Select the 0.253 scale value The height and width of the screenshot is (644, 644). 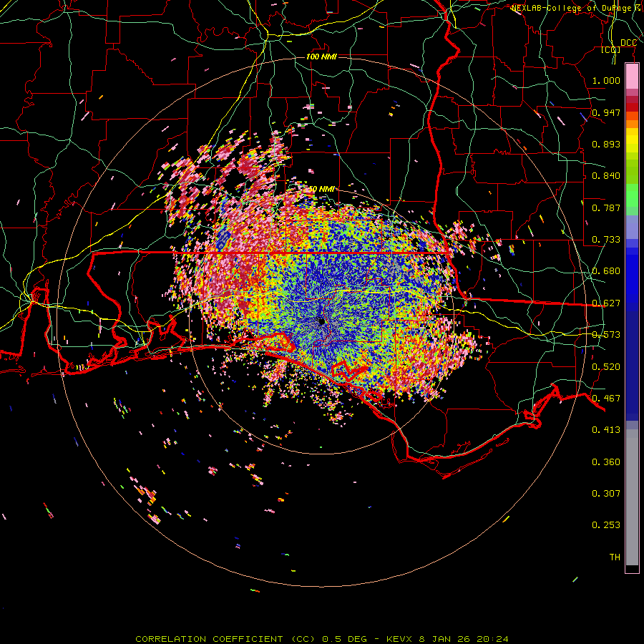pyautogui.click(x=606, y=525)
